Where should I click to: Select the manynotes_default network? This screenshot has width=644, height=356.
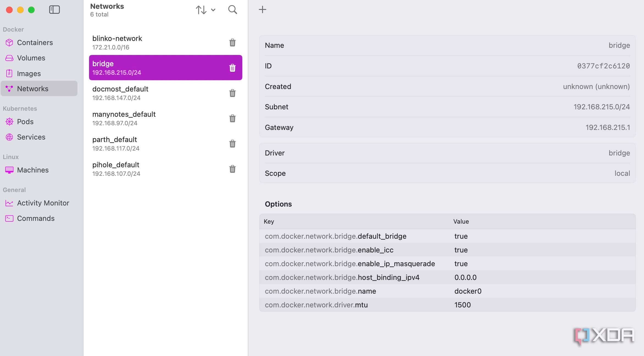click(165, 118)
